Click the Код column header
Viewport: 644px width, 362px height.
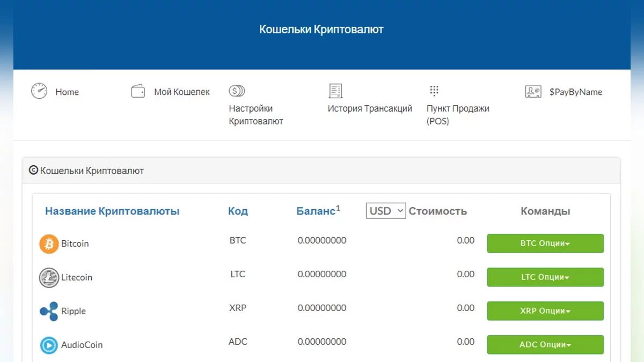pyautogui.click(x=238, y=211)
